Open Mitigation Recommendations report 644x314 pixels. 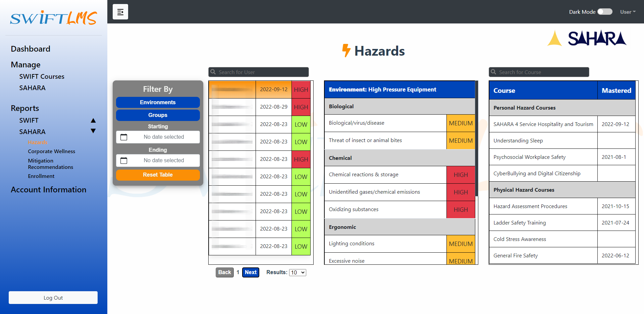(x=50, y=164)
